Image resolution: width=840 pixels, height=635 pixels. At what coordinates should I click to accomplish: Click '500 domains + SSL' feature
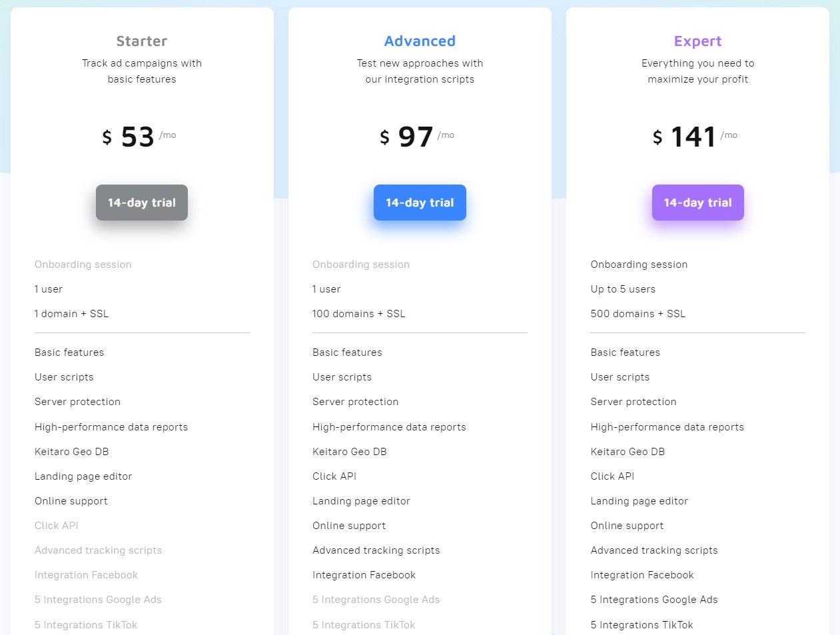pos(637,314)
